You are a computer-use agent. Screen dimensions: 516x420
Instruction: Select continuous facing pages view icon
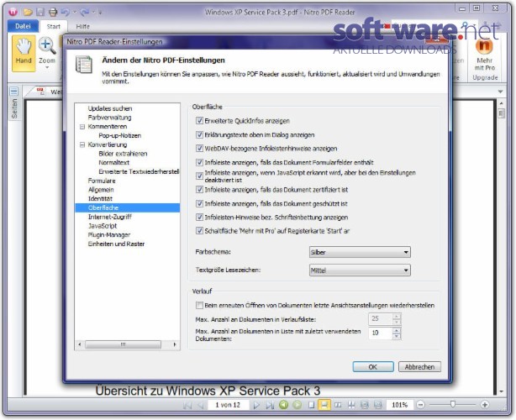[351, 405]
